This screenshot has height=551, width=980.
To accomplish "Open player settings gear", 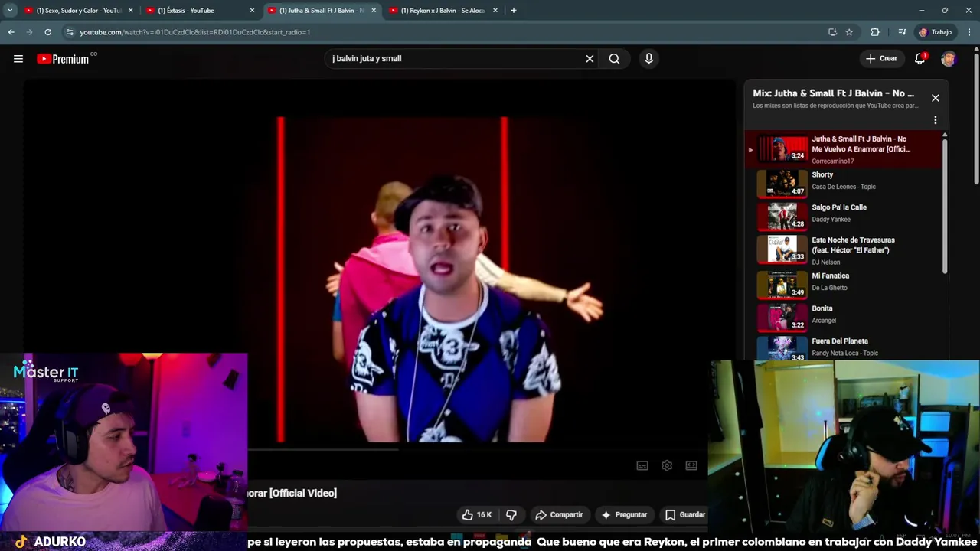I will [667, 465].
